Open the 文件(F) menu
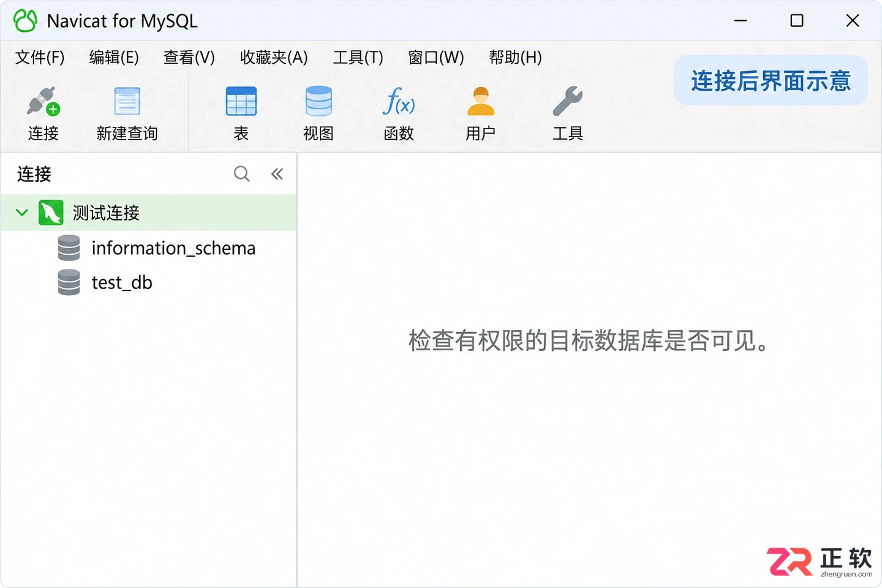This screenshot has width=882, height=588. pos(40,58)
